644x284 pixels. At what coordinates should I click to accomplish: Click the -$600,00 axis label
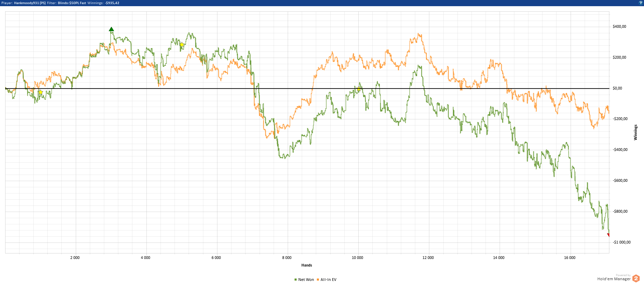pos(620,180)
